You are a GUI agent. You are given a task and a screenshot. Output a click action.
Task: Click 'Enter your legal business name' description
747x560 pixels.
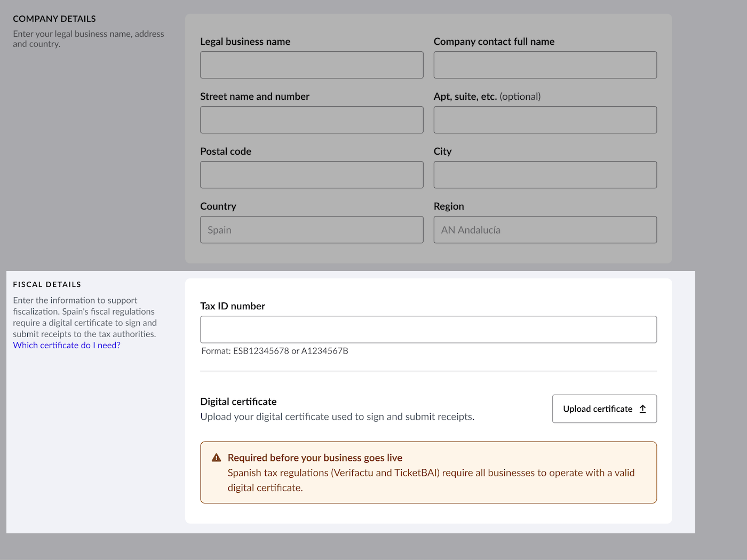click(x=89, y=39)
